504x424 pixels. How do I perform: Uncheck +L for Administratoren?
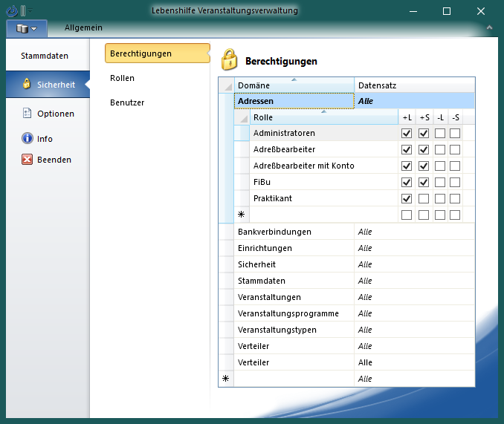pyautogui.click(x=407, y=133)
